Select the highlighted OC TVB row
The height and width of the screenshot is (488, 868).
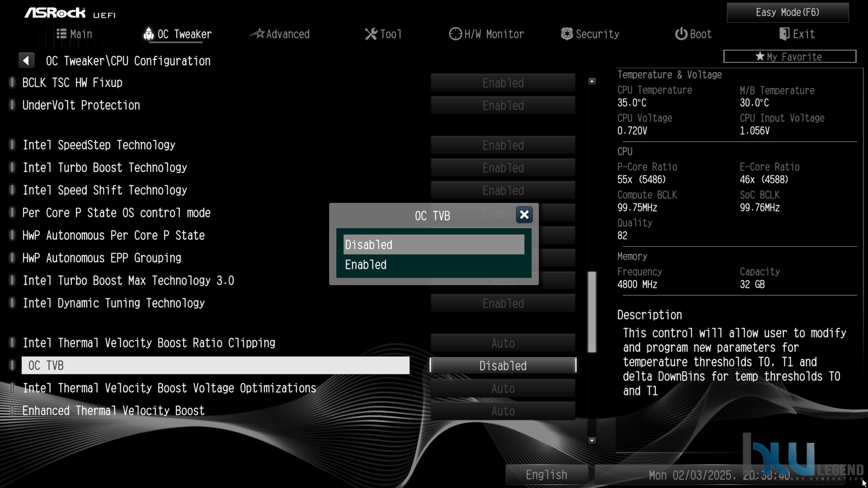pos(215,365)
